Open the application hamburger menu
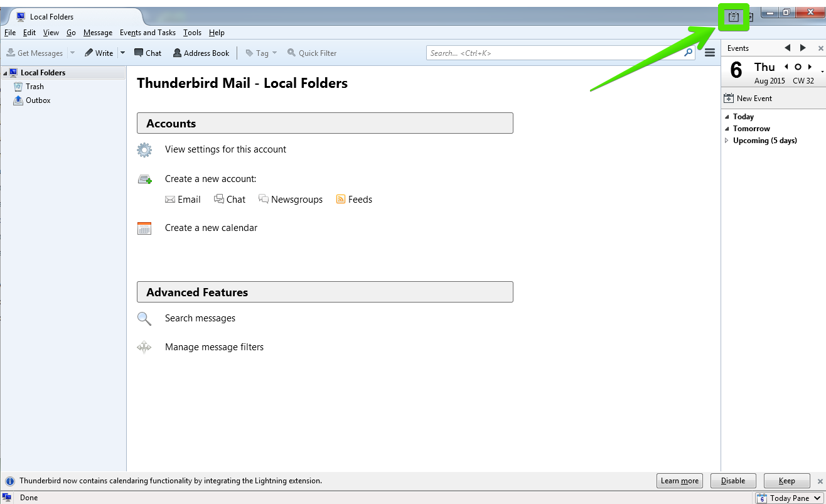This screenshot has height=504, width=826. click(710, 53)
